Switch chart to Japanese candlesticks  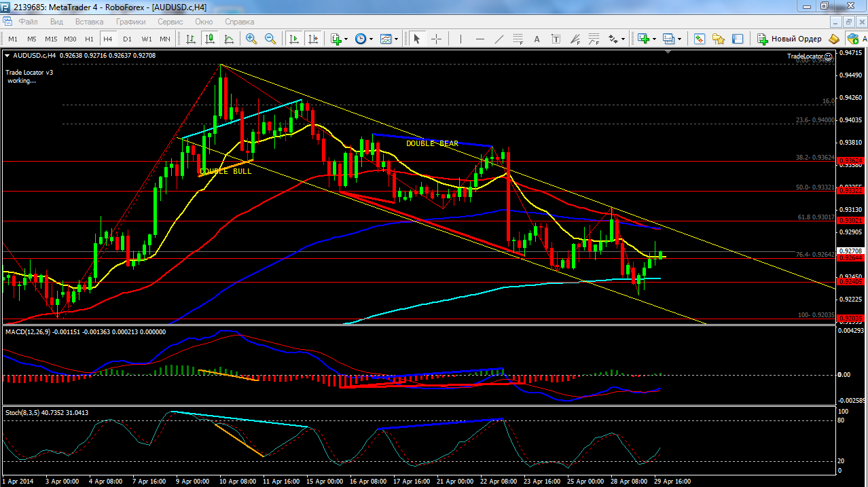click(x=210, y=39)
